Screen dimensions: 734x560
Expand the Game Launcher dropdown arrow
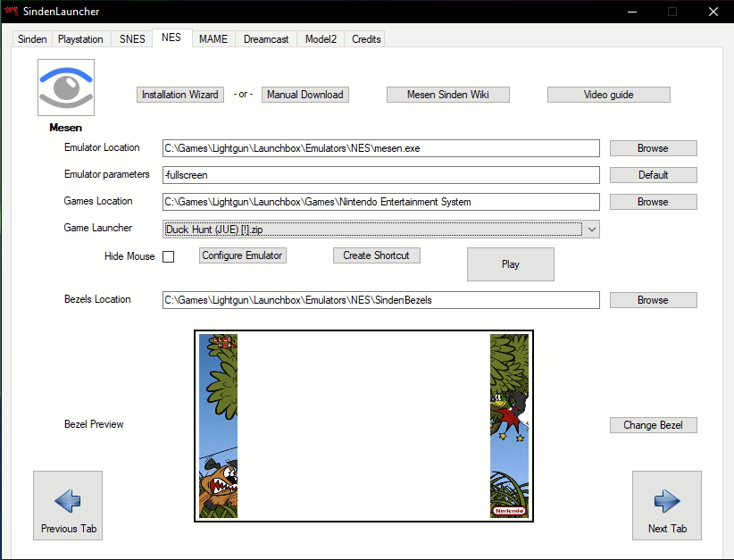click(x=592, y=230)
